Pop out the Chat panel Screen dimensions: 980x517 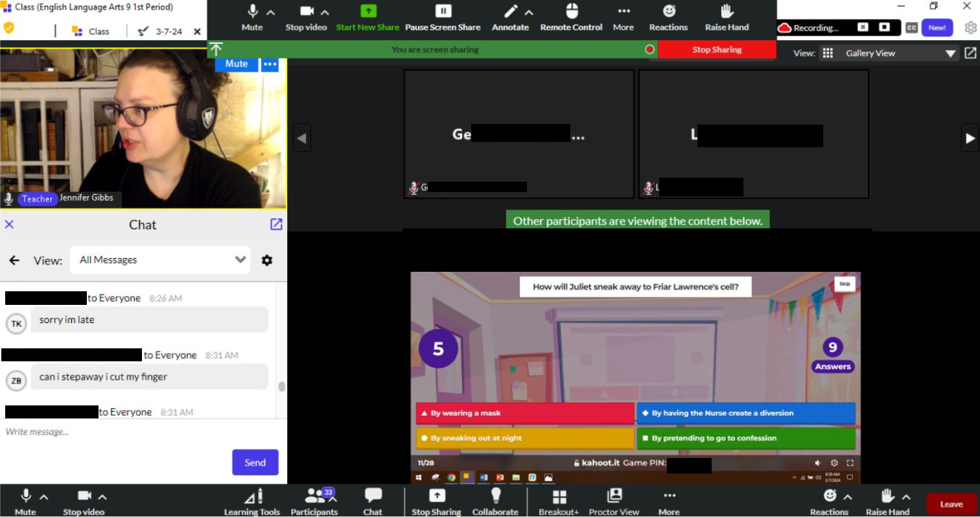[275, 224]
